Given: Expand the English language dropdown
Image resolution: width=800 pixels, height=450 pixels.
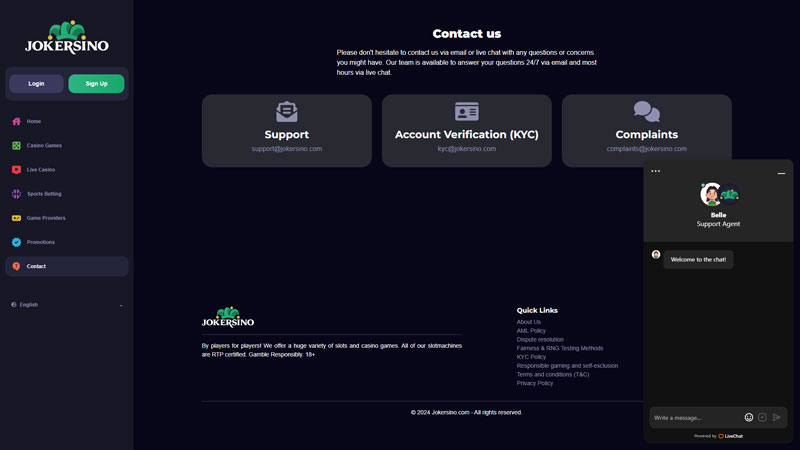Looking at the screenshot, I should tap(67, 305).
